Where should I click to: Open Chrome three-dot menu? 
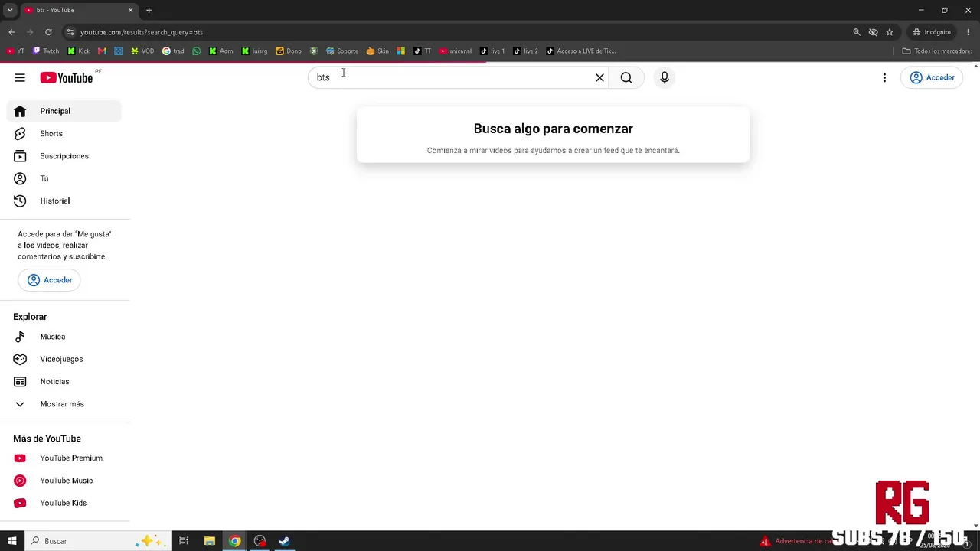coord(969,32)
